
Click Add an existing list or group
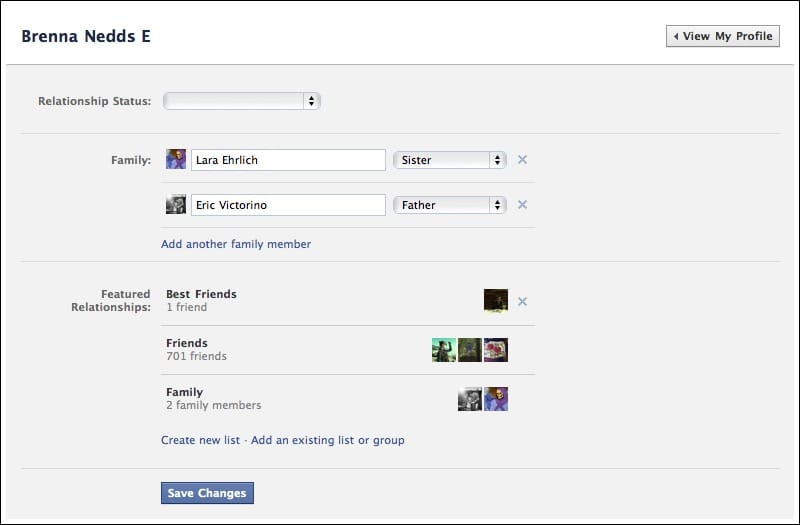[328, 440]
